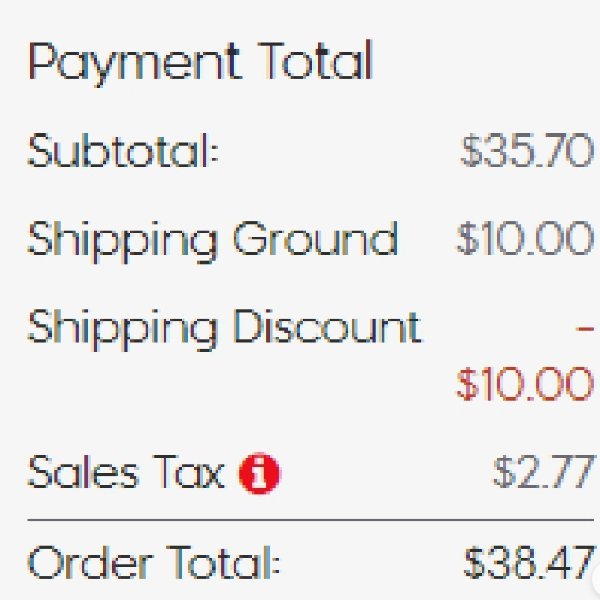Click the Shipping Discount label

click(x=225, y=329)
